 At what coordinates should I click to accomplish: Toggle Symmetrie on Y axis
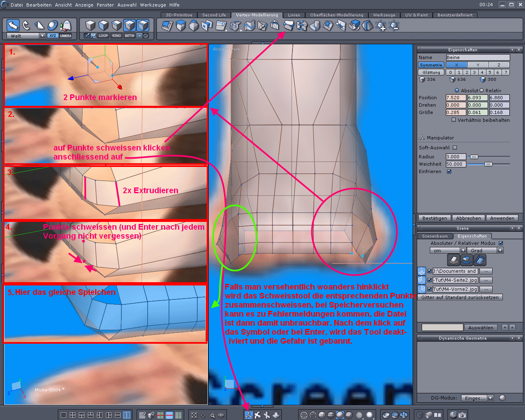(478, 65)
